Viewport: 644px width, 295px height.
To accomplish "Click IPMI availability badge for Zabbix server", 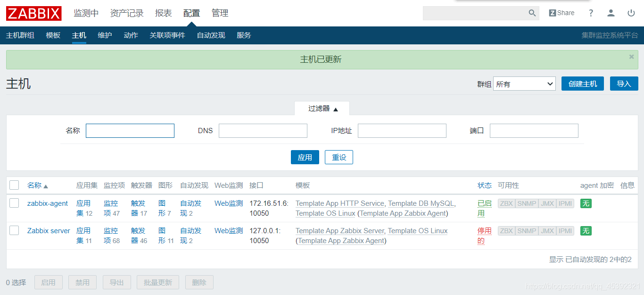I will click(565, 231).
